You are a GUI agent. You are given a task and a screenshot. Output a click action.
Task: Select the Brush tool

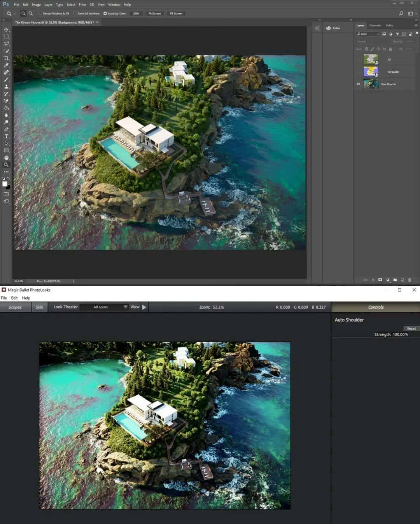(x=6, y=79)
